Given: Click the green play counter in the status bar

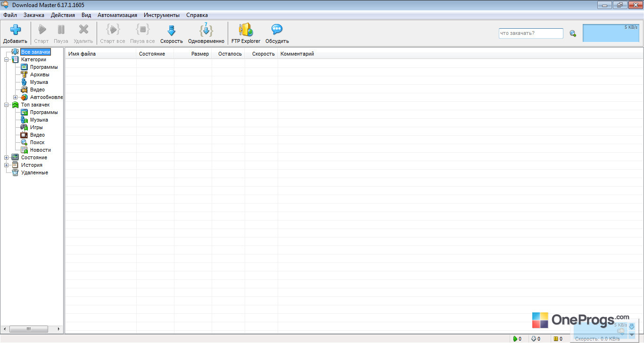Looking at the screenshot, I should 517,339.
